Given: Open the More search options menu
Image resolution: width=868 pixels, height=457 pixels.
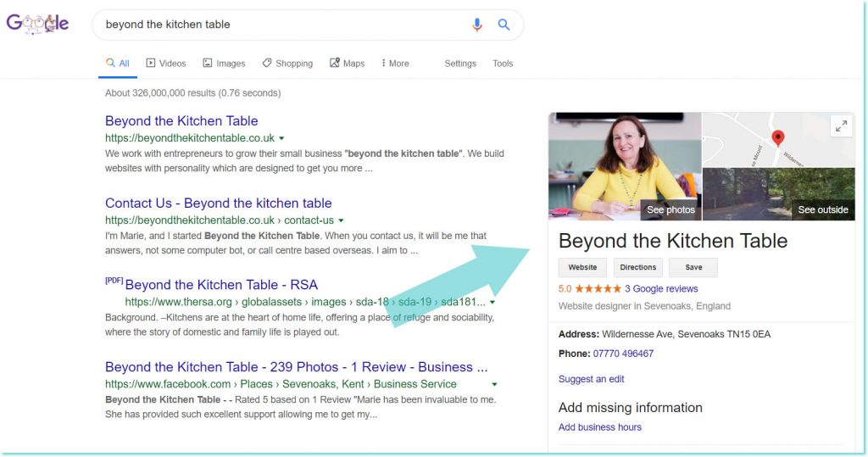Looking at the screenshot, I should tap(395, 64).
